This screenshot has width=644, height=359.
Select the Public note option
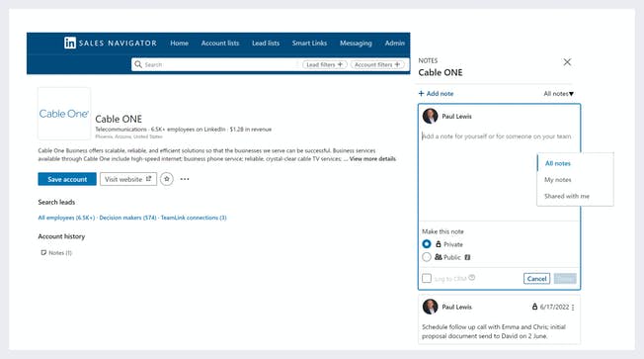(427, 257)
